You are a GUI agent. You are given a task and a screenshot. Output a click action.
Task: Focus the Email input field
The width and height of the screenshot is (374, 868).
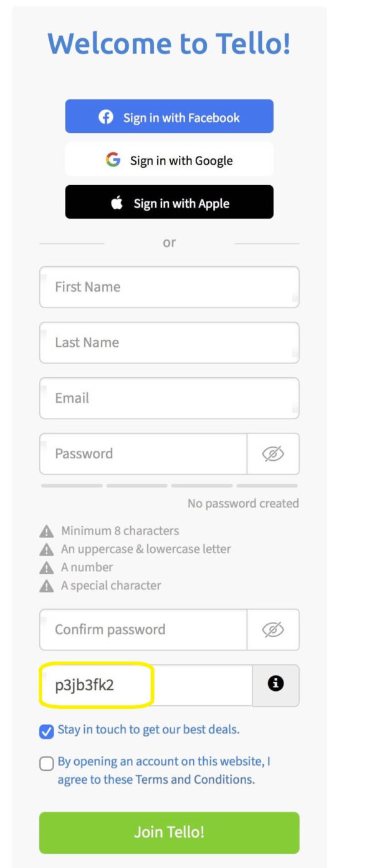coord(169,398)
